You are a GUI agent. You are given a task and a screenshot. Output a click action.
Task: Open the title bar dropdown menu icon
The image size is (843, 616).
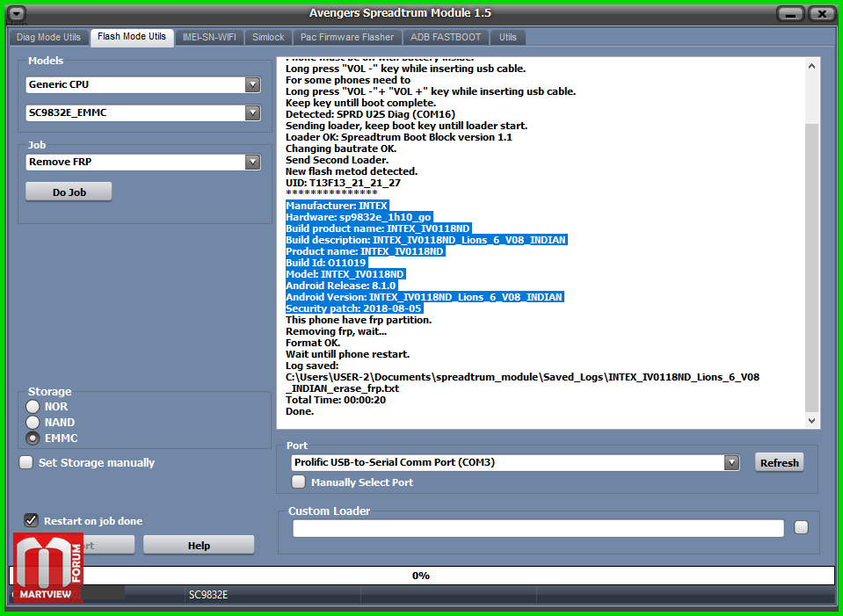tap(18, 13)
